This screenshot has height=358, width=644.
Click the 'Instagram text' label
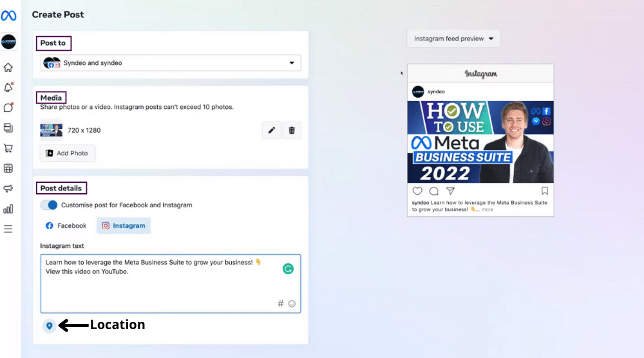tap(62, 246)
